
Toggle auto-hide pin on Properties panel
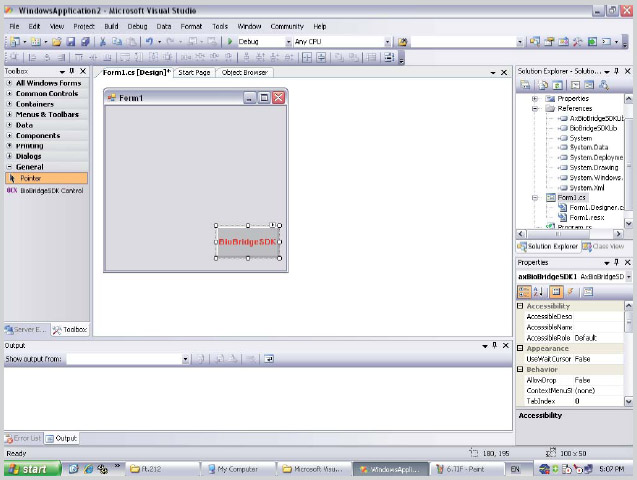616,262
